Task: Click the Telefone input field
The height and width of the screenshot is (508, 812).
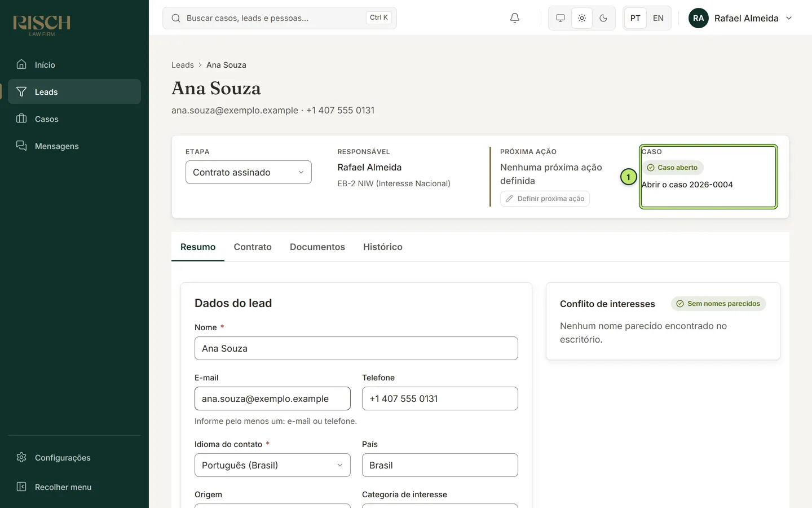Action: pos(440,398)
